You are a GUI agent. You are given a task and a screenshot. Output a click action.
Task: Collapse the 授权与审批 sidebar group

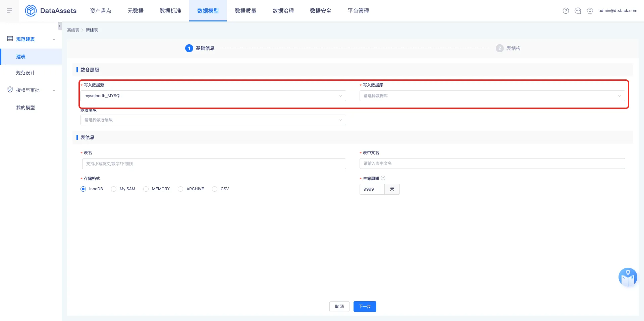[x=54, y=90]
